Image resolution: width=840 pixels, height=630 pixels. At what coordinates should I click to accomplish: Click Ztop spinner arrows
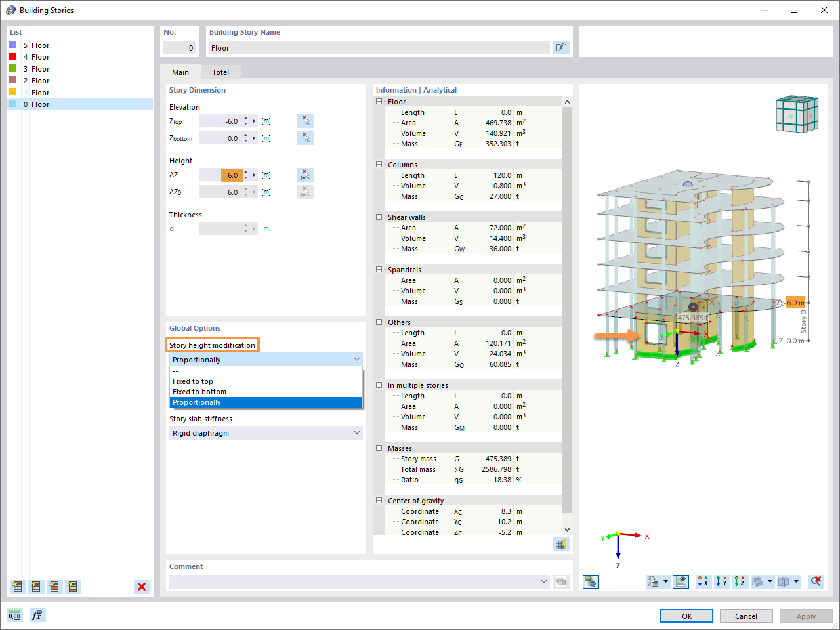[246, 121]
